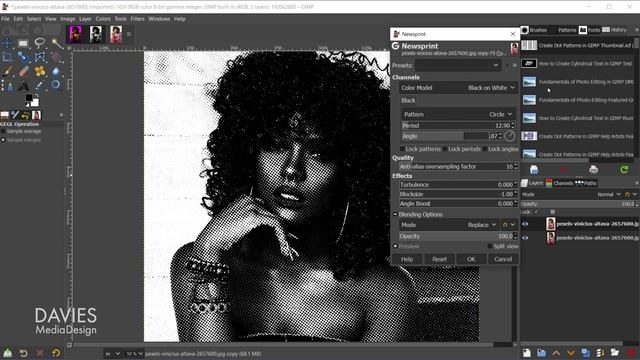640x360 pixels.
Task: Click the green refresh documents icon
Action: click(624, 169)
